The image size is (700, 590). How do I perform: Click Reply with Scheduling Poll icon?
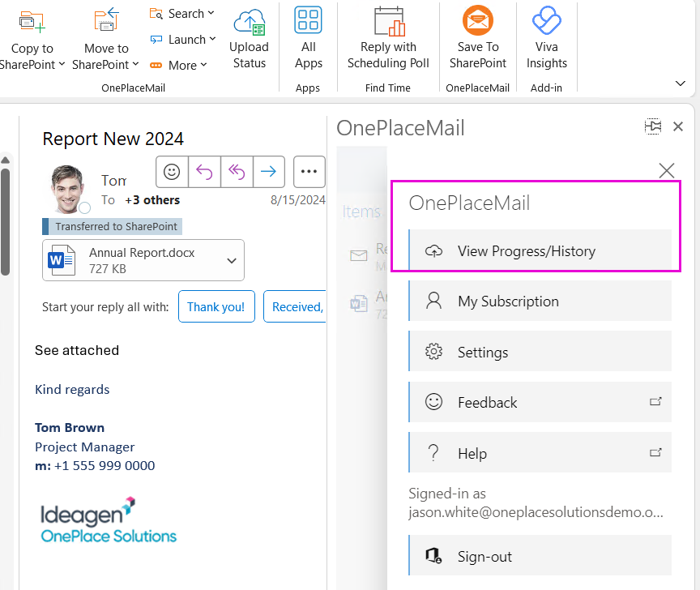388,22
